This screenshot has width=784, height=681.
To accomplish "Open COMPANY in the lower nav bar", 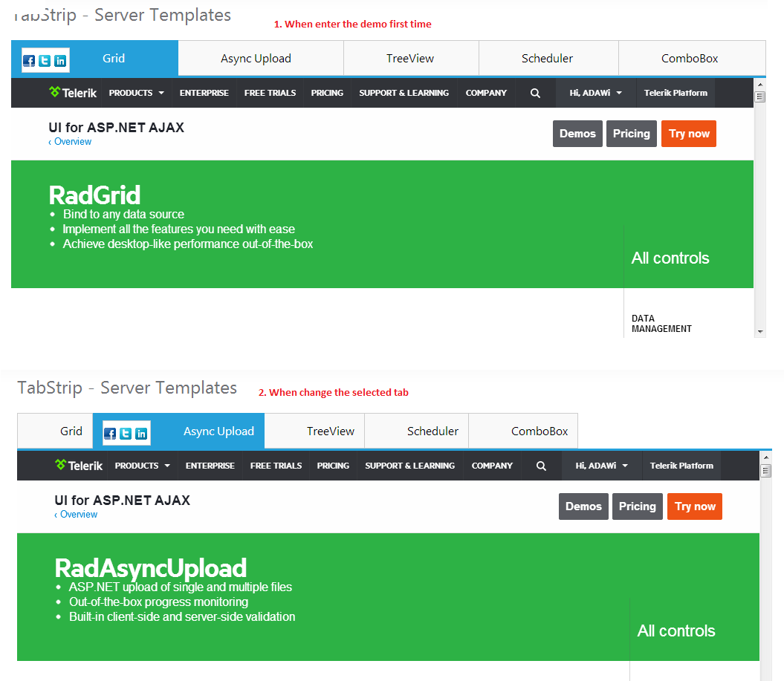I will (492, 466).
